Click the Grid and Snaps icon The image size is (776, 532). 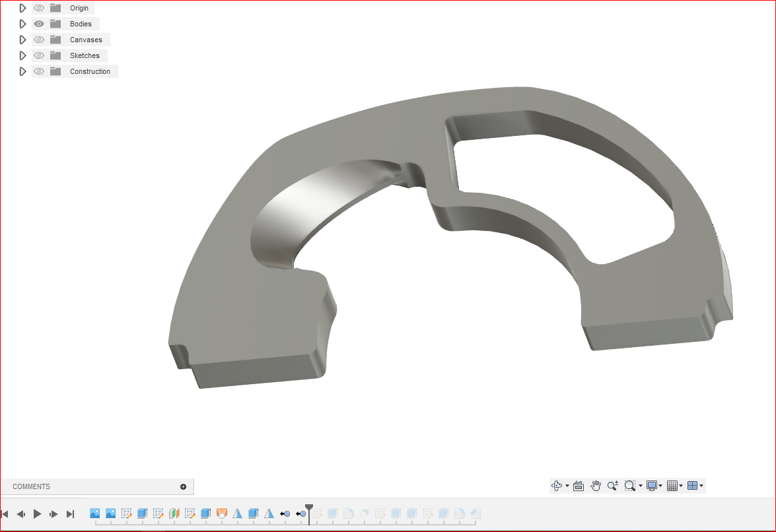(673, 485)
